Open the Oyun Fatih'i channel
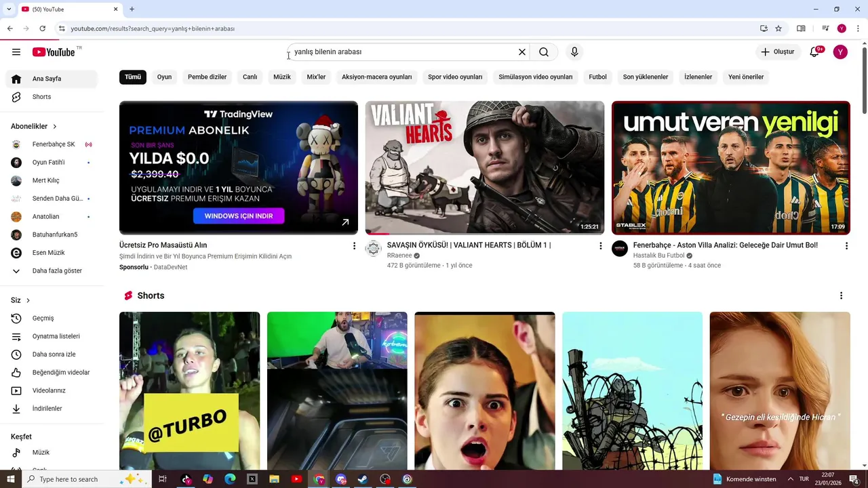Image resolution: width=868 pixels, height=488 pixels. pyautogui.click(x=52, y=163)
